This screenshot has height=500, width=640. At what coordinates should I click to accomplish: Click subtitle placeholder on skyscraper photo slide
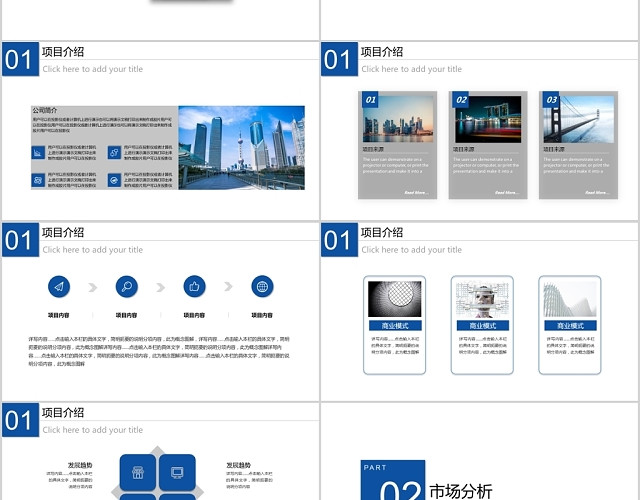(93, 69)
